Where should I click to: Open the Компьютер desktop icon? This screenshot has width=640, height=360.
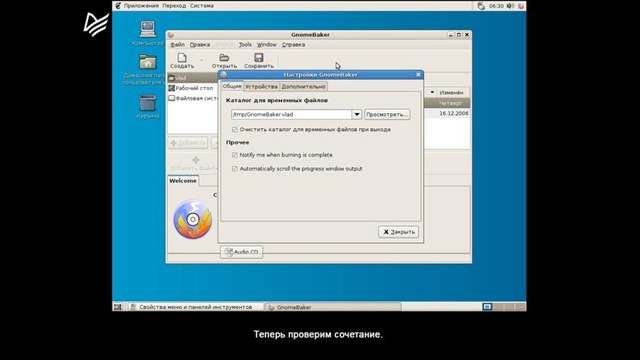pos(148,29)
